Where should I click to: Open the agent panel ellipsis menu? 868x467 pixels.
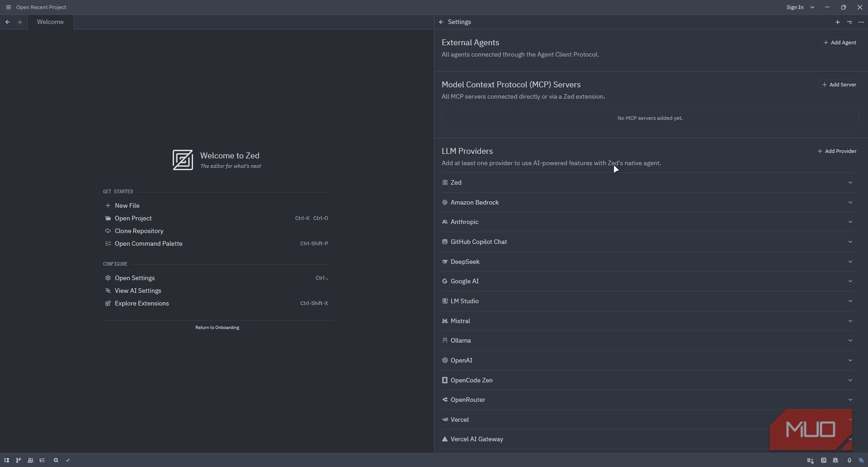[861, 22]
